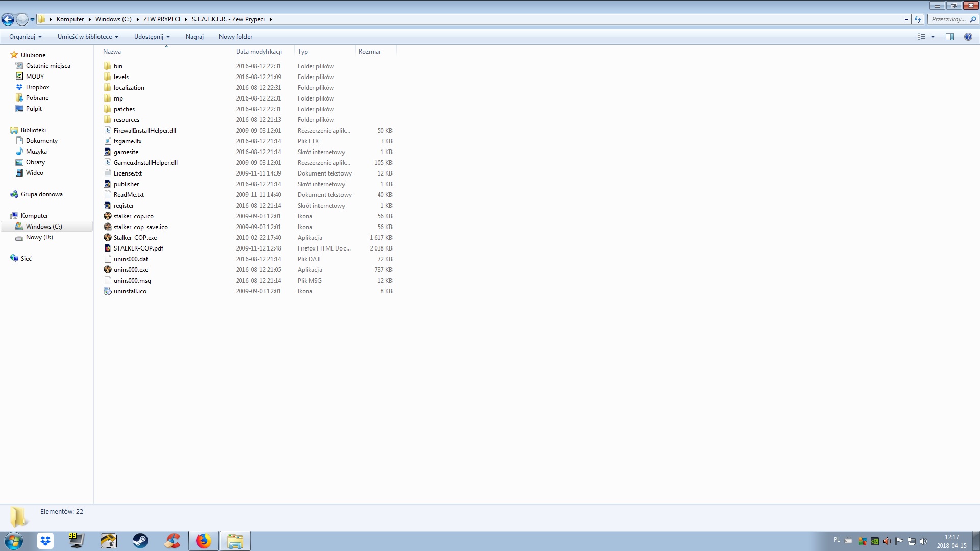Select fsgame.ltx file icon

tap(107, 141)
